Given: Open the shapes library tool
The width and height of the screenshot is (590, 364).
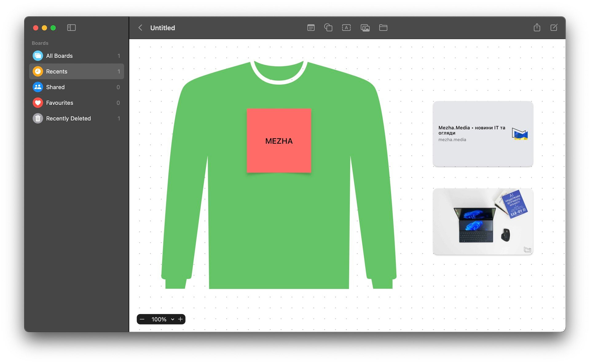Looking at the screenshot, I should pos(328,28).
